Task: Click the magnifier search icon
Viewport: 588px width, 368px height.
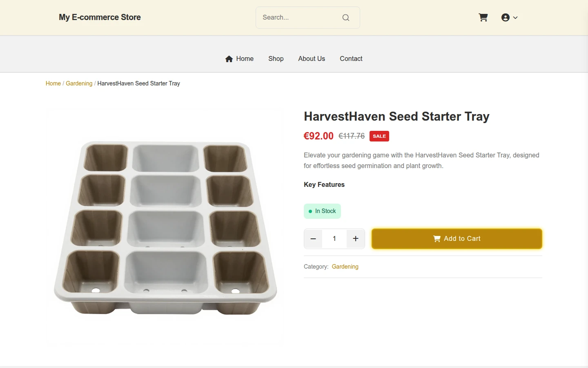Action: click(346, 18)
